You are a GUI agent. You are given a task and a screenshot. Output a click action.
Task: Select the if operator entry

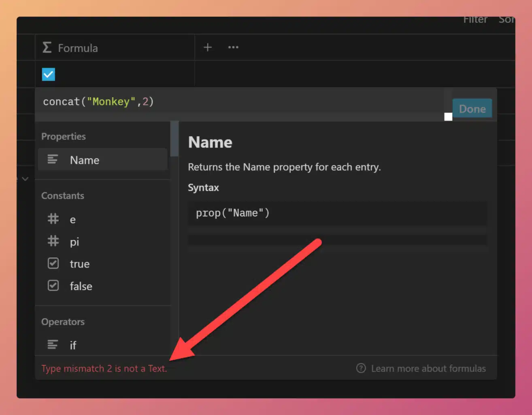(x=103, y=345)
